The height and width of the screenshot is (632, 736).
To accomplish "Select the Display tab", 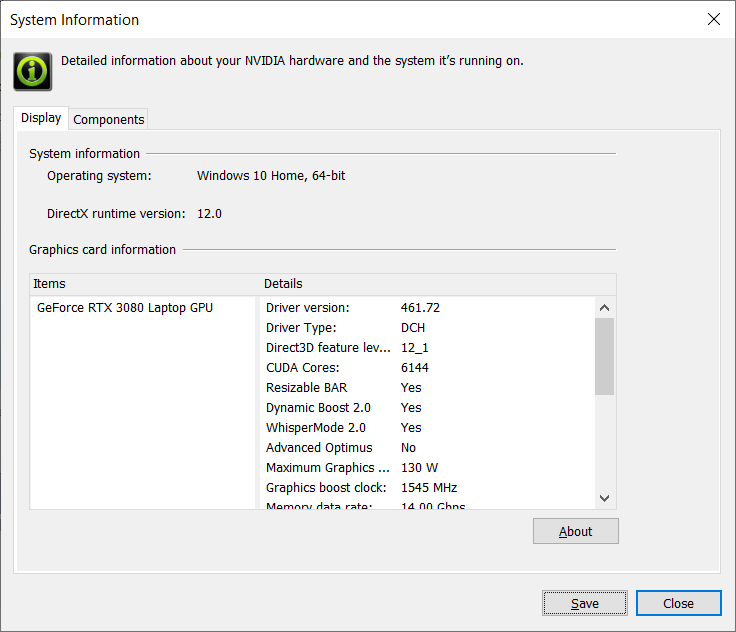I will tap(41, 118).
